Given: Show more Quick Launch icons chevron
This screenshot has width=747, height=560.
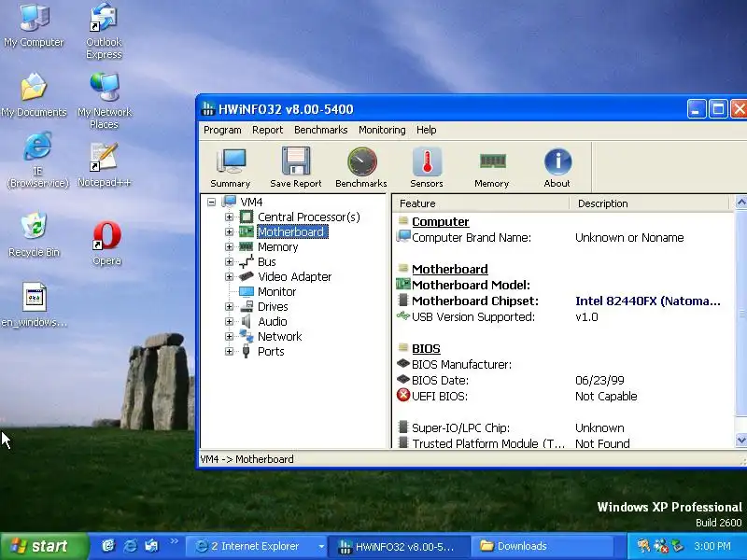Looking at the screenshot, I should pos(175,541).
